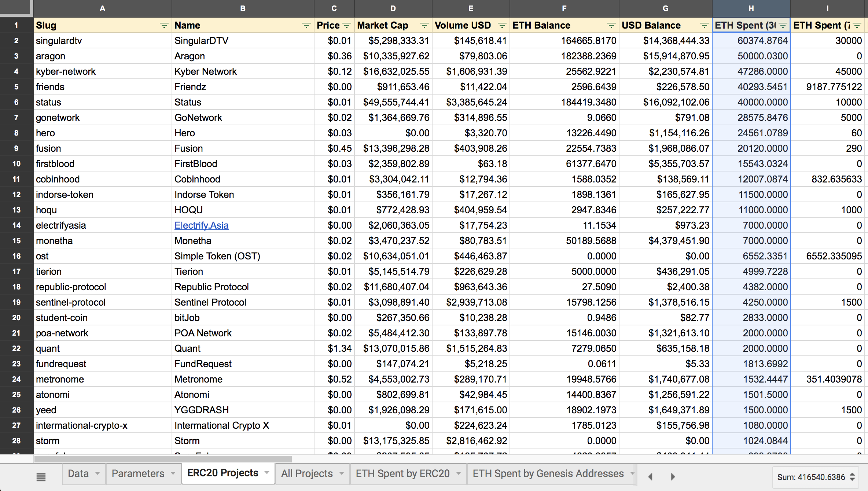Open Market Cap column filter icon
Screen dimensions: 868x491
[x=424, y=25]
